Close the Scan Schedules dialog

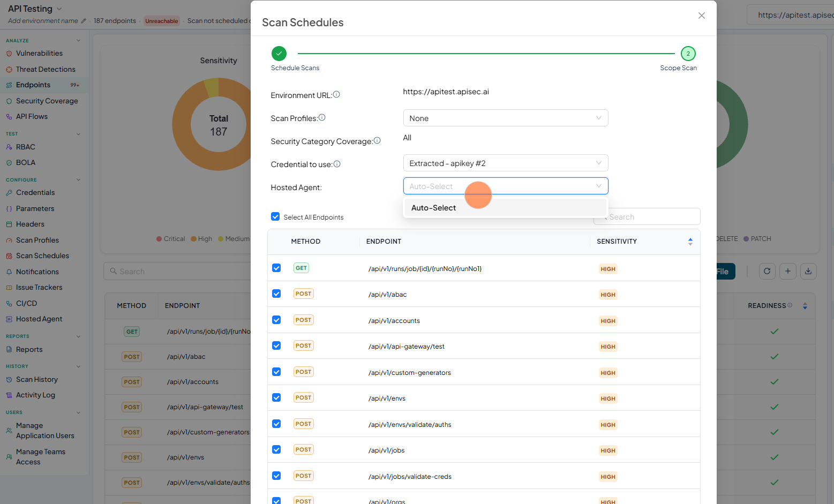[701, 16]
